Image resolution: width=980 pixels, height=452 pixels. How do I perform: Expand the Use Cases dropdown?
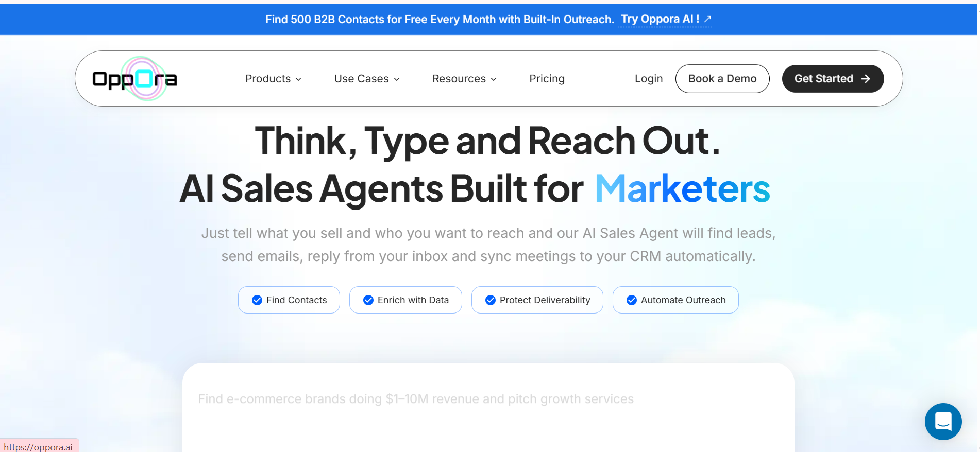point(366,79)
